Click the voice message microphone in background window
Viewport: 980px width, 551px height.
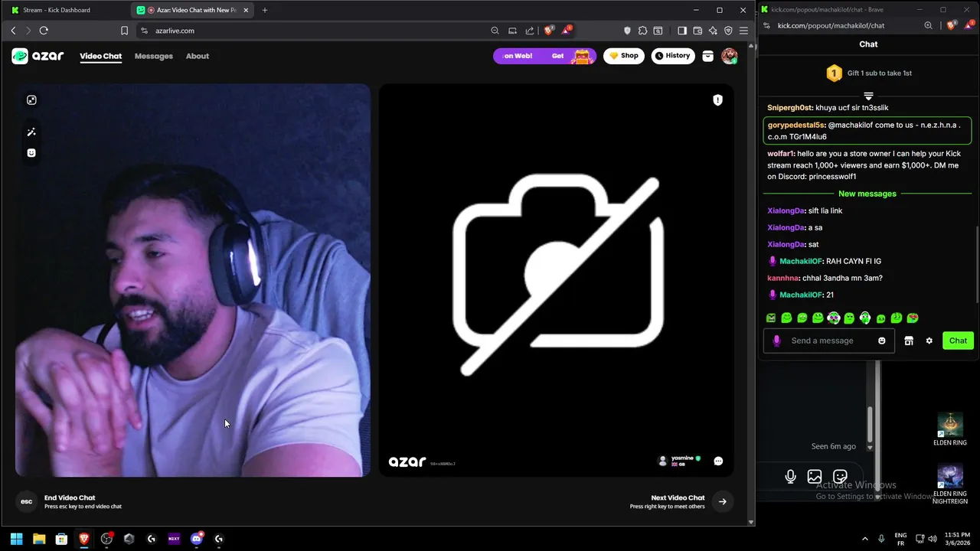coord(791,477)
